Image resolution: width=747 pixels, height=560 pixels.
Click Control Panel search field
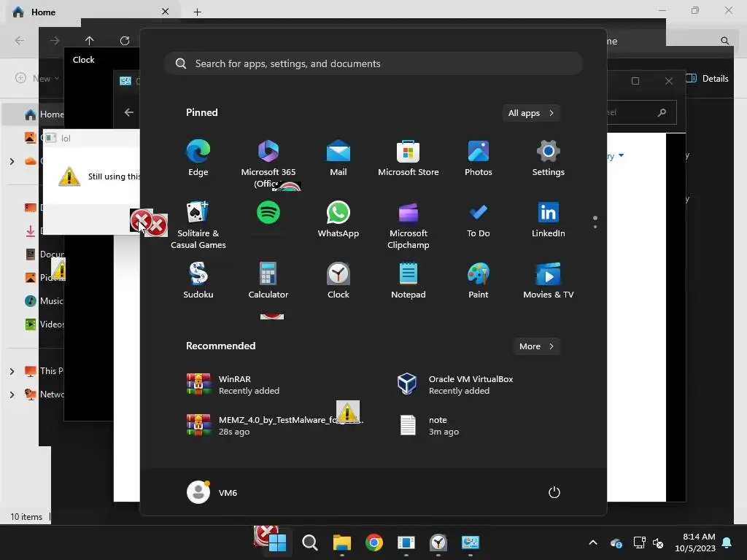tap(641, 112)
